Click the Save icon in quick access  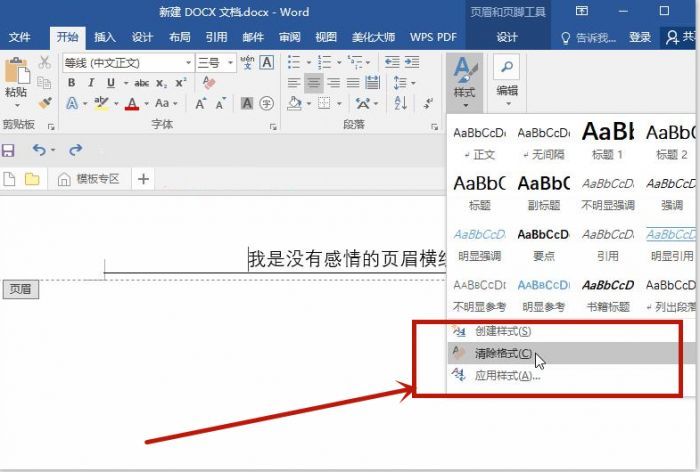click(x=8, y=150)
